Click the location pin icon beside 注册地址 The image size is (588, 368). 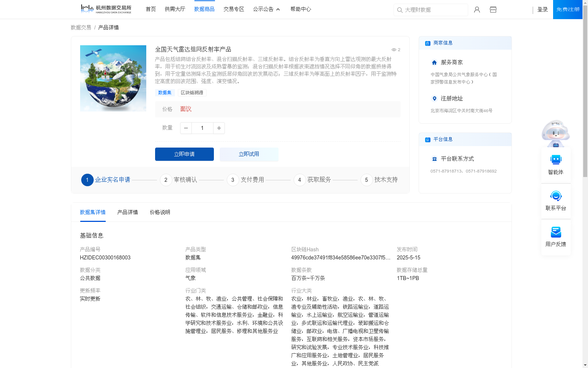434,98
